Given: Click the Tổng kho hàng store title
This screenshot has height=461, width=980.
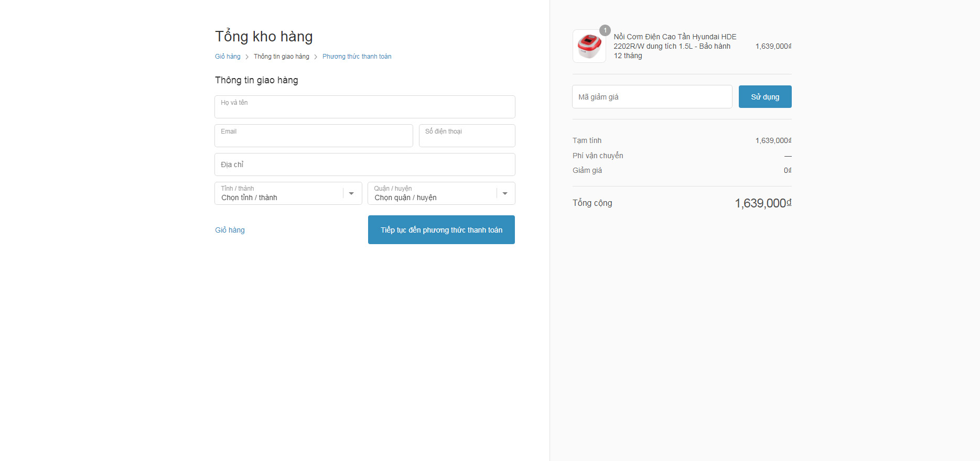Looking at the screenshot, I should (x=264, y=37).
